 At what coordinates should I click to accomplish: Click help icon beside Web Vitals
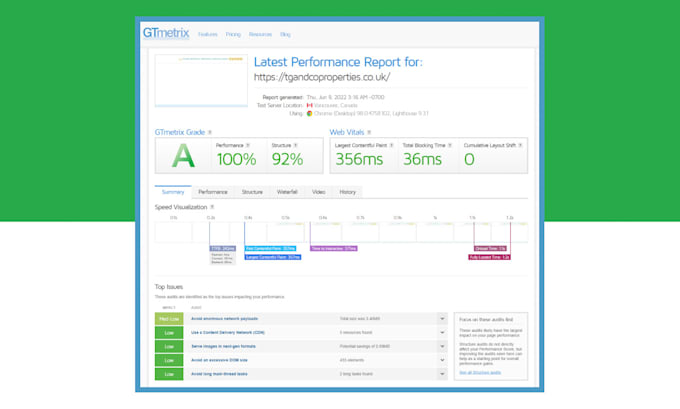click(369, 132)
